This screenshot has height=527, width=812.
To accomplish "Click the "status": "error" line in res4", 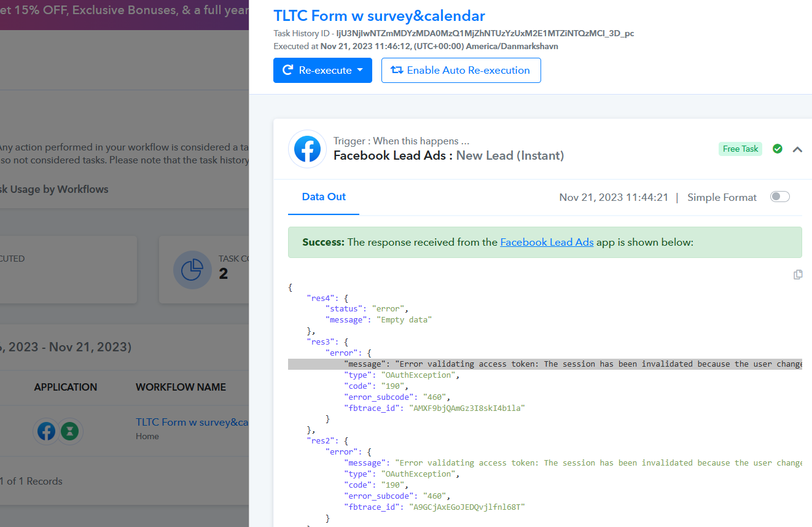I will click(367, 309).
